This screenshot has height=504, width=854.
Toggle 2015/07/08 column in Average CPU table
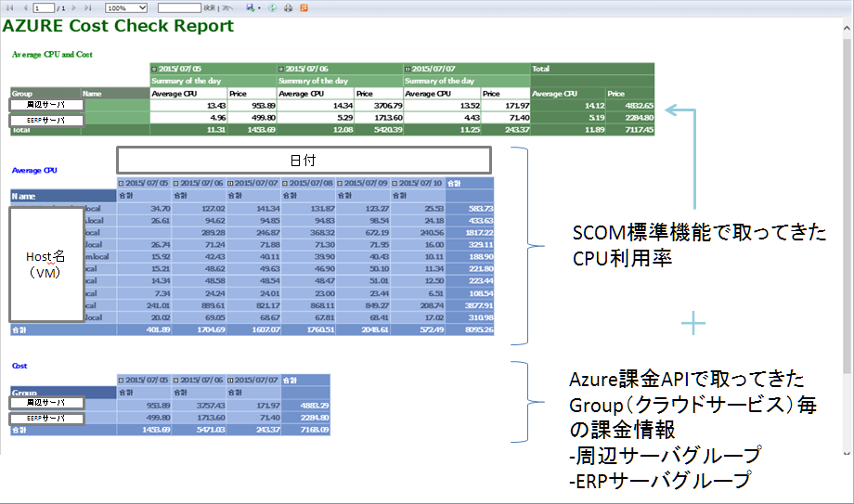(285, 184)
